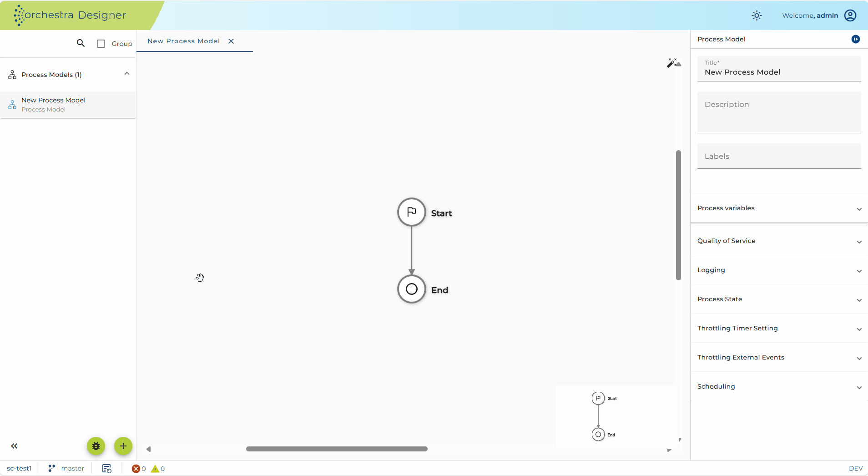This screenshot has width=868, height=476.
Task: Click the green debug bug button
Action: click(x=96, y=446)
